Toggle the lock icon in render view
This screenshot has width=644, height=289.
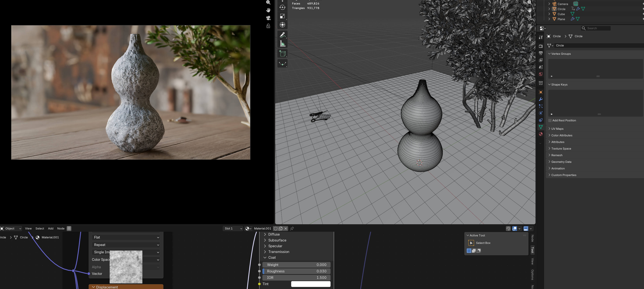pos(268,26)
